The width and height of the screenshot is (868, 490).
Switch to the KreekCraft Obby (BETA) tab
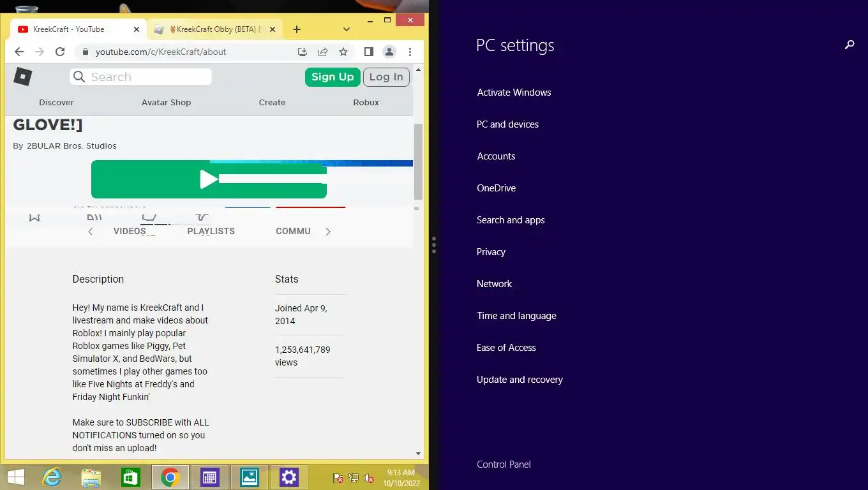216,29
